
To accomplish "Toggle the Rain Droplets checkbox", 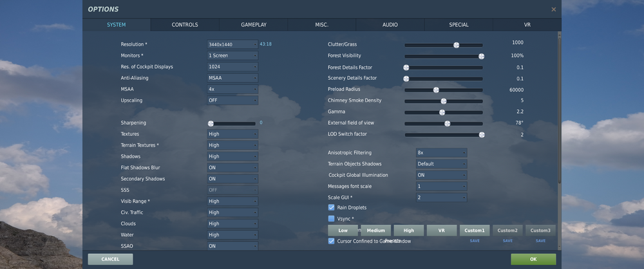I will coord(331,207).
